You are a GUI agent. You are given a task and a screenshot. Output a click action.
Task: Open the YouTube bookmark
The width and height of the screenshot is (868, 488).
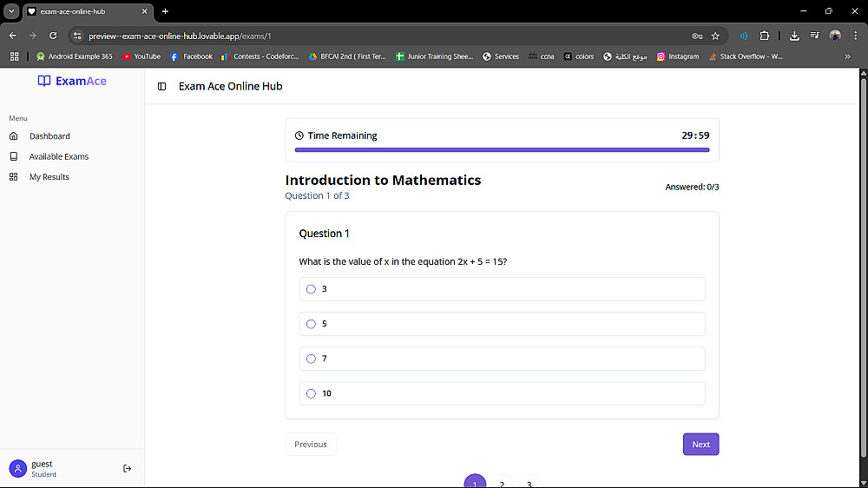tap(141, 56)
